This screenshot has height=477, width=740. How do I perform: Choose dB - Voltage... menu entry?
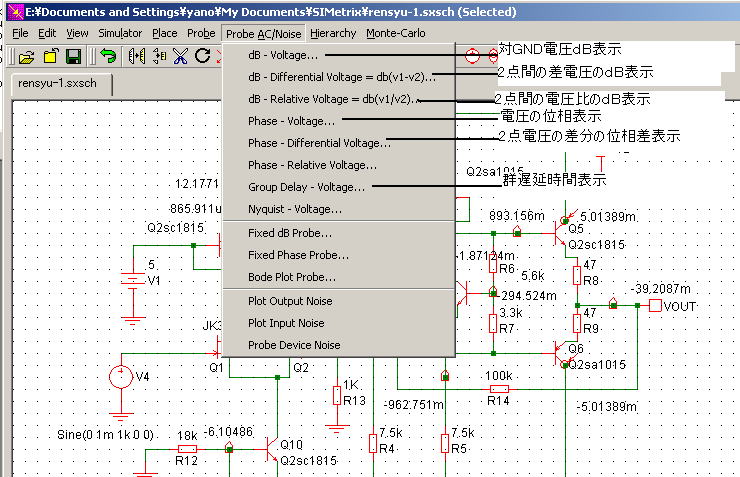click(x=339, y=55)
